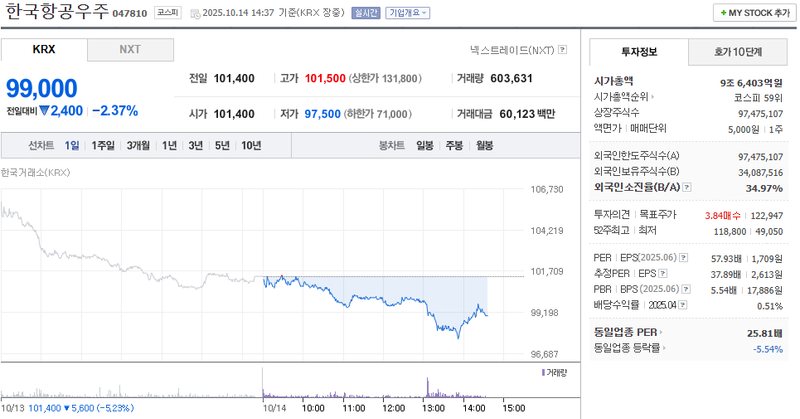Select the 일봉 candlestick chart option

click(x=425, y=145)
